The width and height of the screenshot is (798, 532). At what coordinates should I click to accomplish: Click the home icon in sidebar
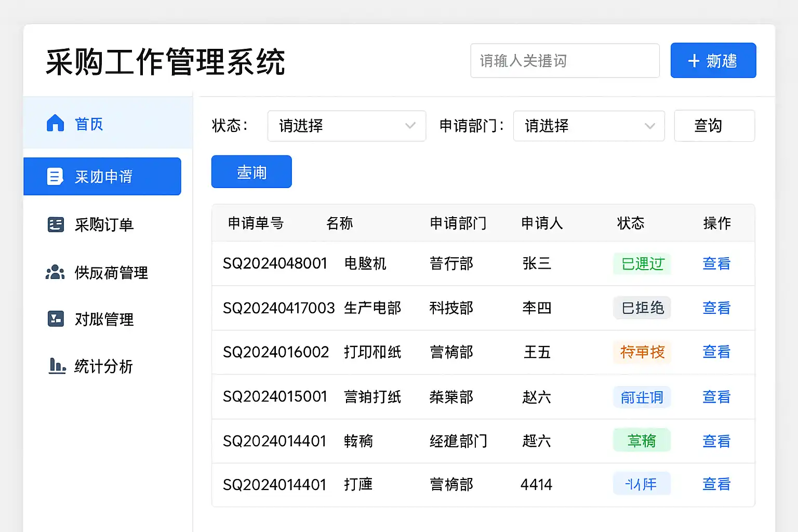coord(56,124)
